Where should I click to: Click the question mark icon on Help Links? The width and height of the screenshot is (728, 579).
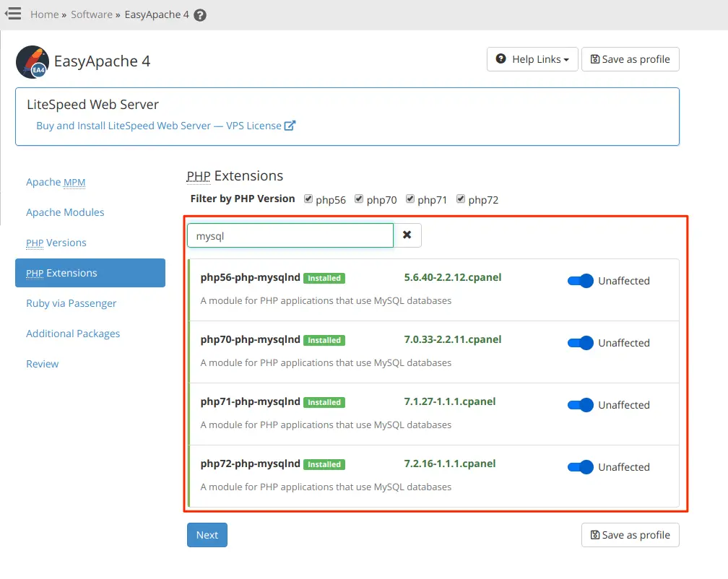(x=503, y=59)
